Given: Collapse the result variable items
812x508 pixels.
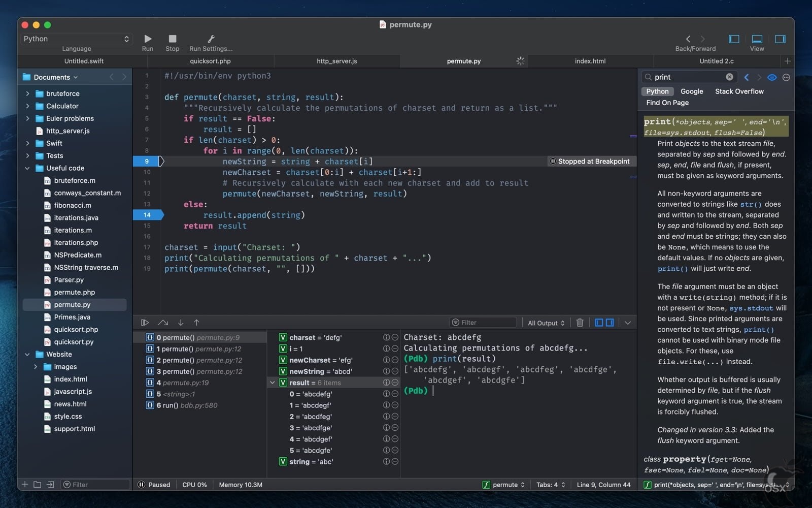Looking at the screenshot, I should point(273,383).
